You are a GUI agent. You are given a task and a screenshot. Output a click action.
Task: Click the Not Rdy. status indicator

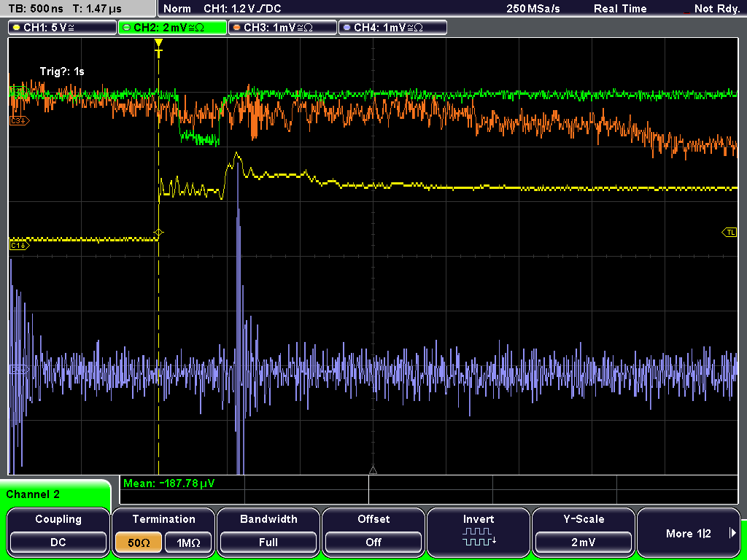(716, 9)
